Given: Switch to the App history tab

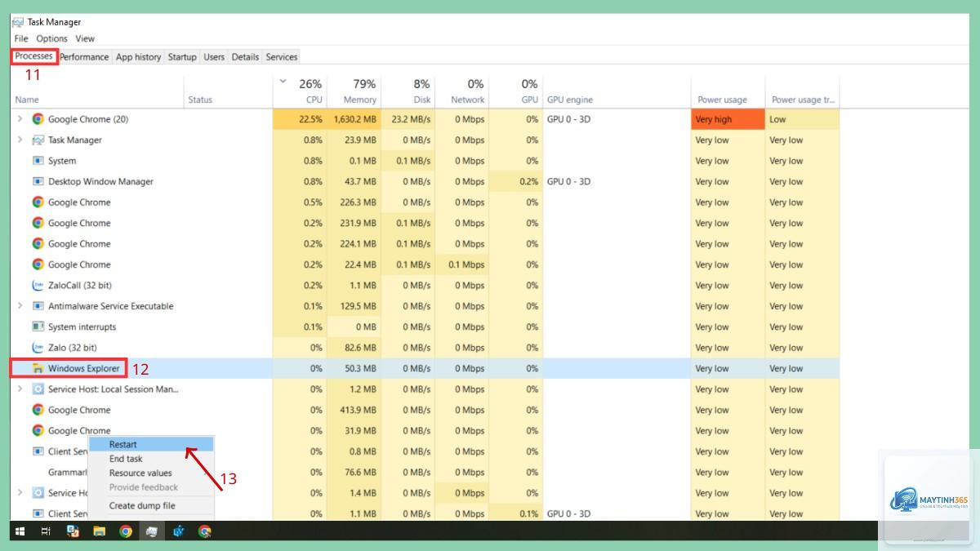Looking at the screenshot, I should click(138, 57).
